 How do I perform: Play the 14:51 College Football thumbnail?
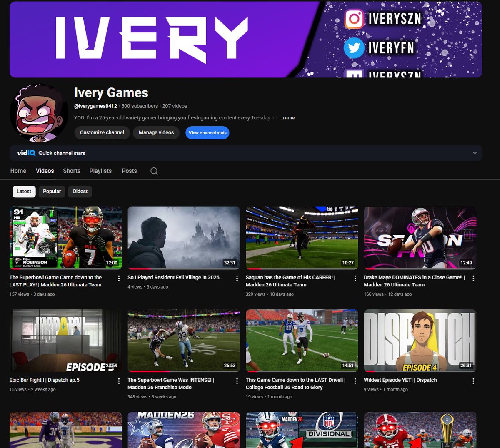[x=302, y=341]
